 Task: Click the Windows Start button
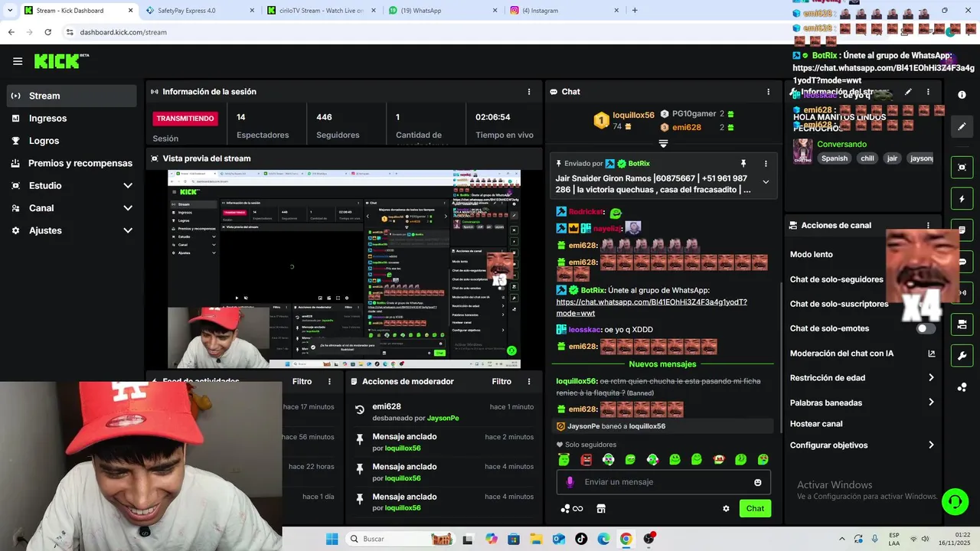pos(332,539)
